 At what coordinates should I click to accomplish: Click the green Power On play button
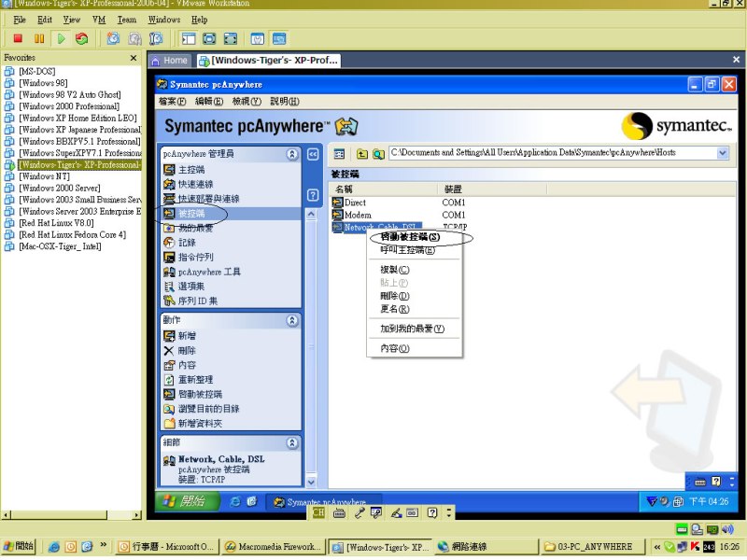point(61,38)
